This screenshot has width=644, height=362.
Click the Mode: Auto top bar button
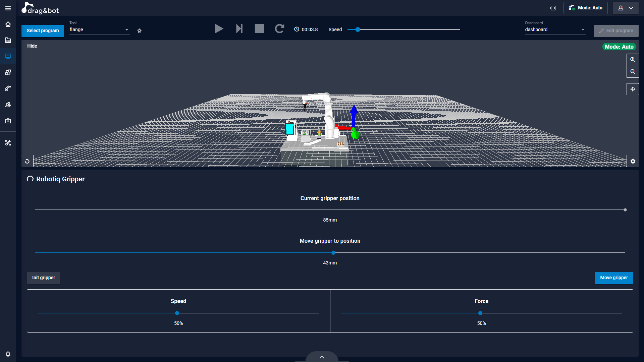585,8
